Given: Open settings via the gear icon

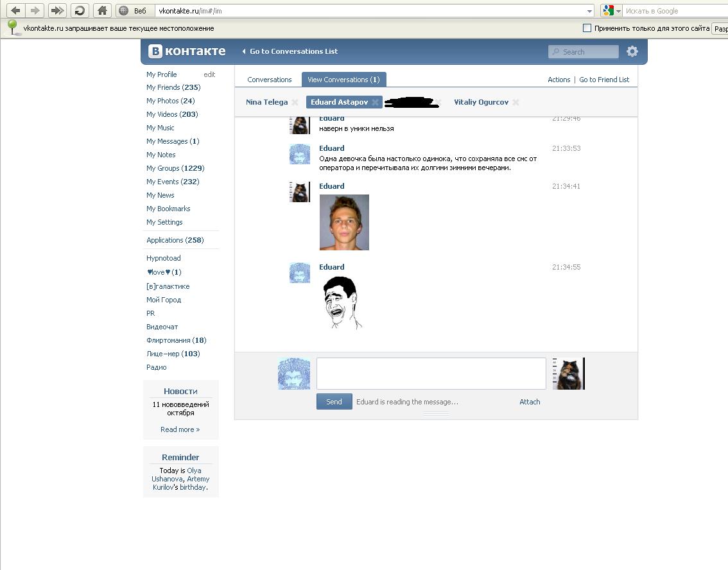Looking at the screenshot, I should pos(632,51).
